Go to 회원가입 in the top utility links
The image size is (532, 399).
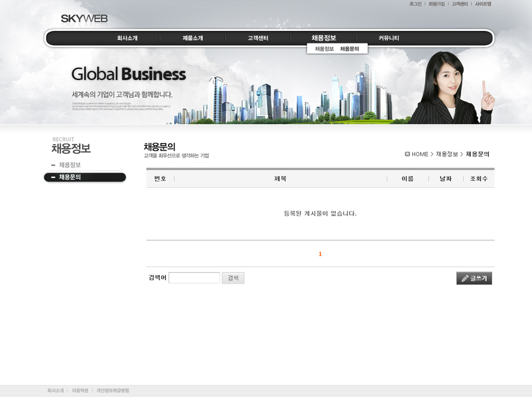[x=436, y=4]
